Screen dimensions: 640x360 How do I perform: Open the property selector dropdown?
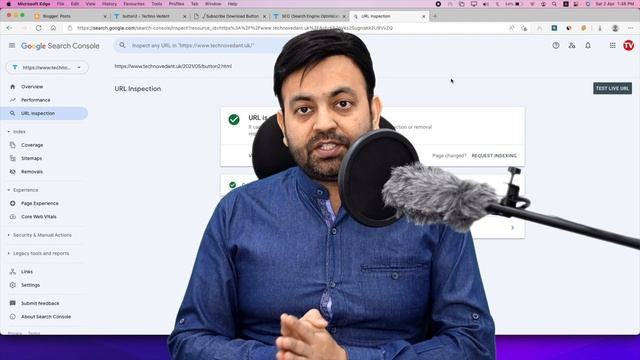tap(47, 67)
